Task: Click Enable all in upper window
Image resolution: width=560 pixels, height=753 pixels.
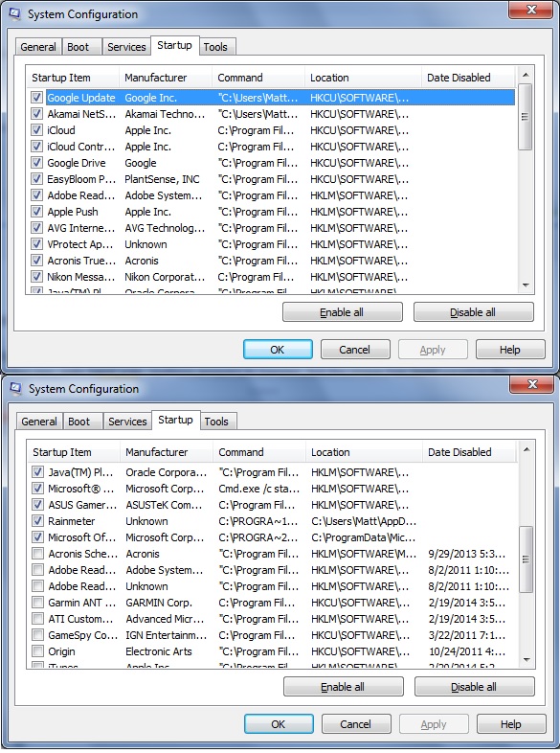Action: 342,312
